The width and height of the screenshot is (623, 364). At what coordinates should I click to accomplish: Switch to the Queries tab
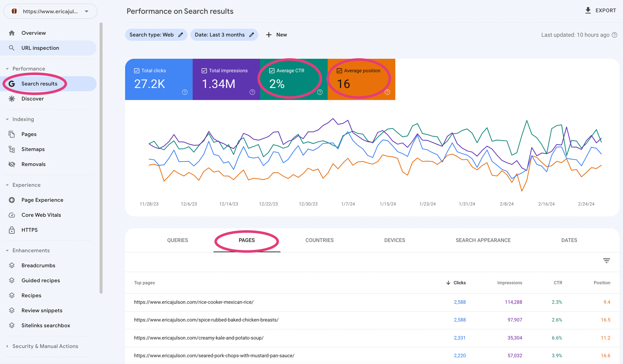click(178, 240)
